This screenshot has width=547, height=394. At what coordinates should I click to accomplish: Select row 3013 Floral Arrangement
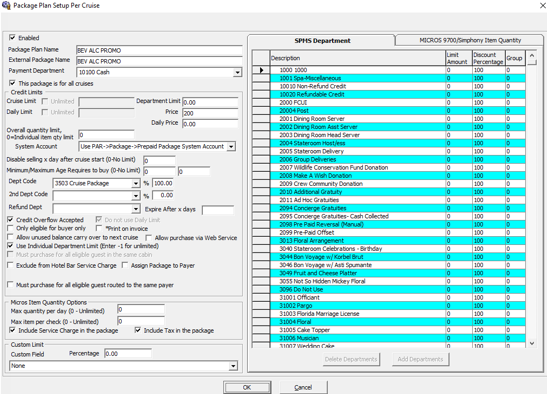coord(397,240)
